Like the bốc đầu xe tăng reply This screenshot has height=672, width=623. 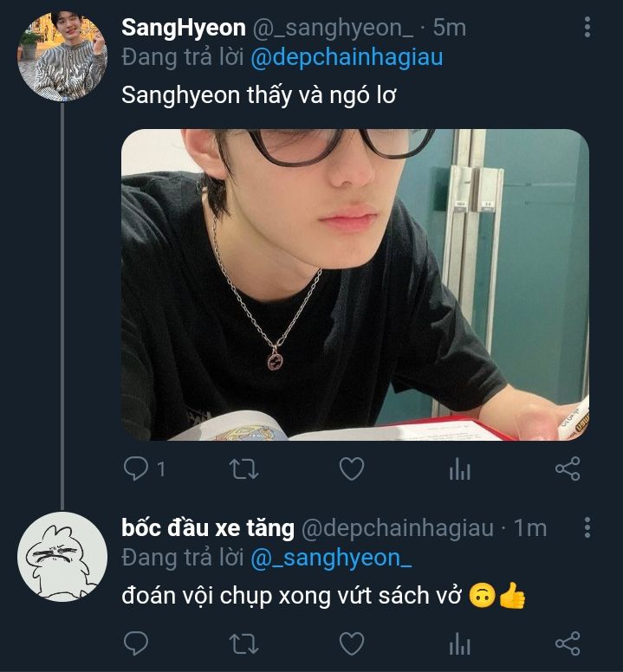tap(350, 643)
